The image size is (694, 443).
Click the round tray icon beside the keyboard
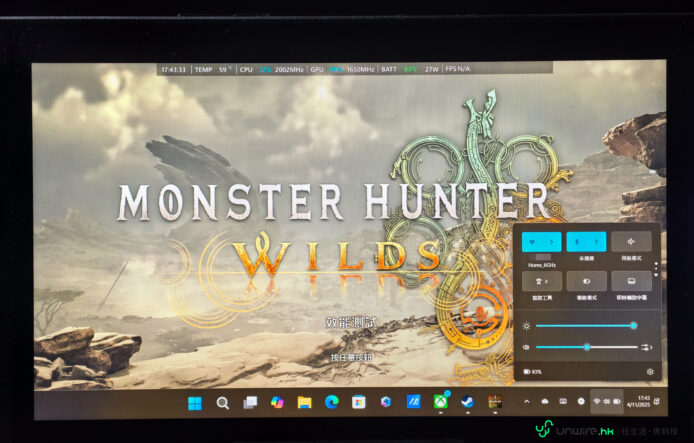[581, 401]
